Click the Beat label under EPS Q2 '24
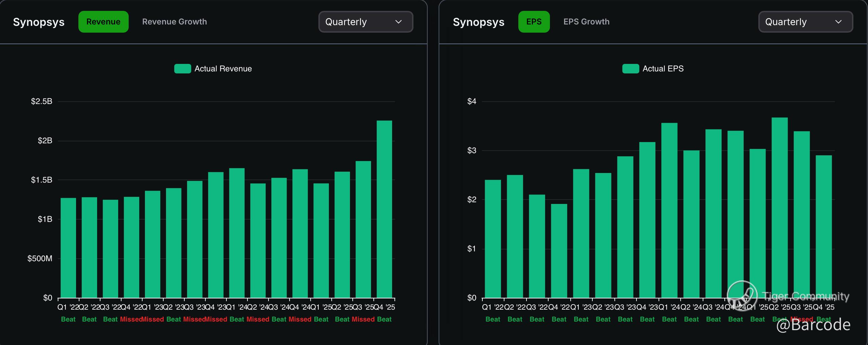 (x=691, y=320)
